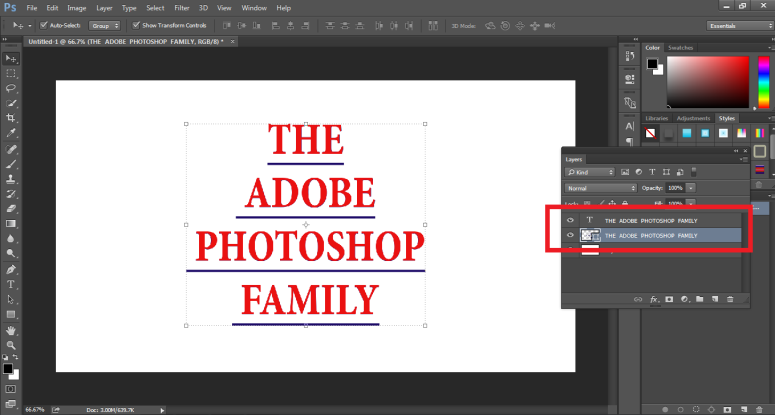This screenshot has width=775, height=415.
Task: Open the Essentials workspace dropdown
Action: (x=740, y=26)
